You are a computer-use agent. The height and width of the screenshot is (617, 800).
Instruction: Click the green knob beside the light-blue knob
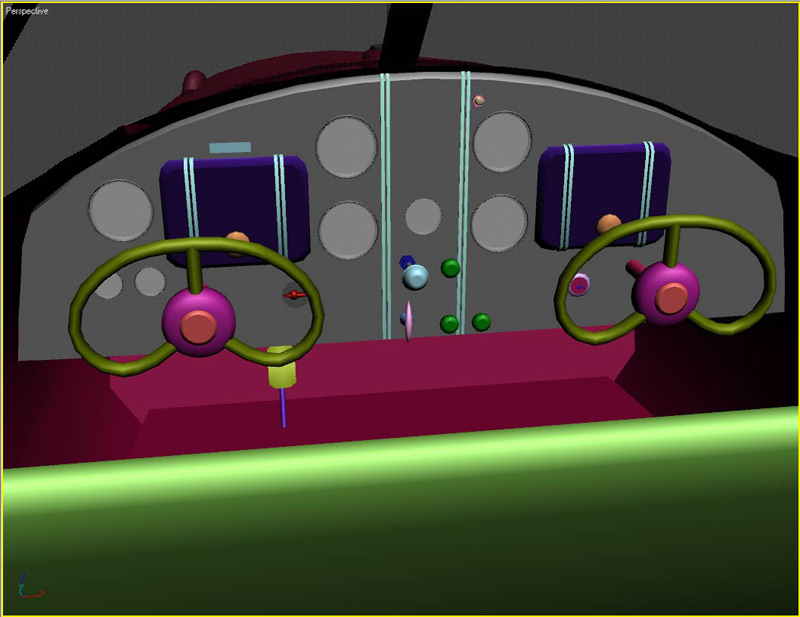[451, 268]
